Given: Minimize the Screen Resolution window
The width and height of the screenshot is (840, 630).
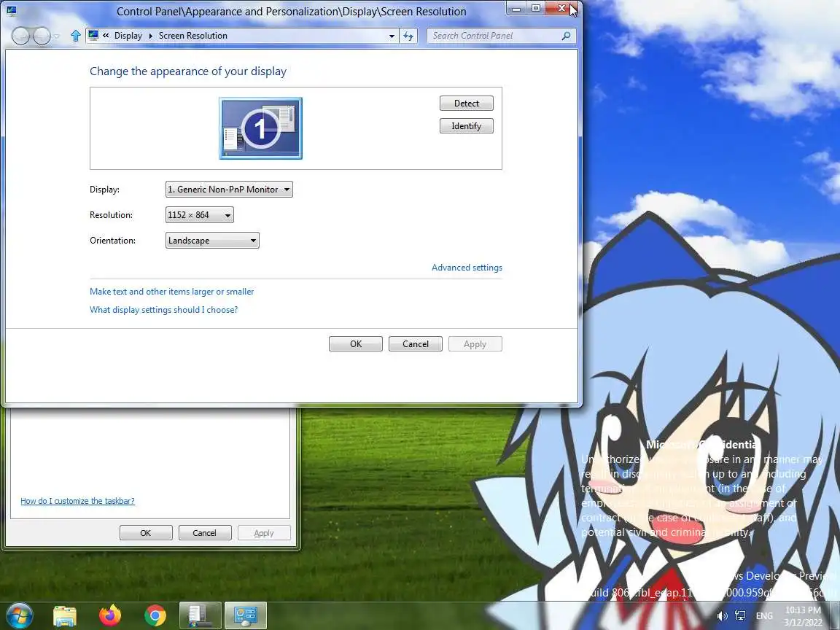Looking at the screenshot, I should coord(516,8).
